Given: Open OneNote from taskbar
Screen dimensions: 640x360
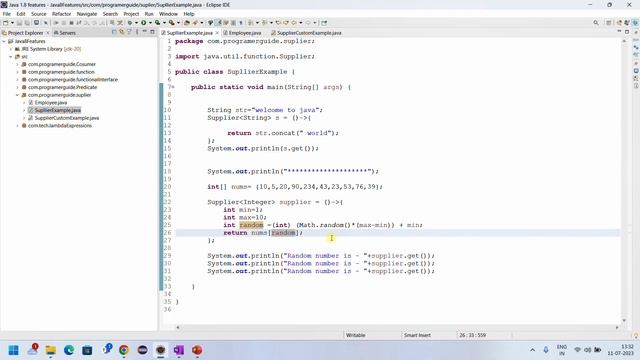Looking at the screenshot, I should click(178, 350).
